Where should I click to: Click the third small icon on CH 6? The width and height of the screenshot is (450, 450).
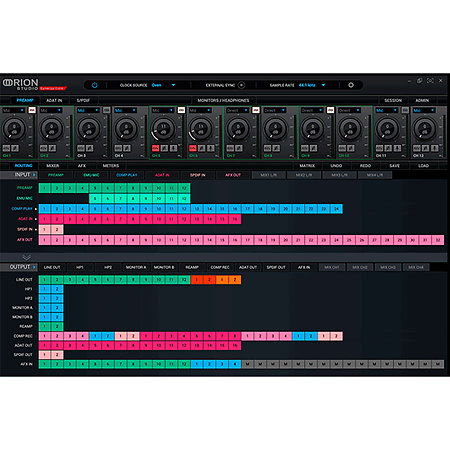click(x=211, y=148)
